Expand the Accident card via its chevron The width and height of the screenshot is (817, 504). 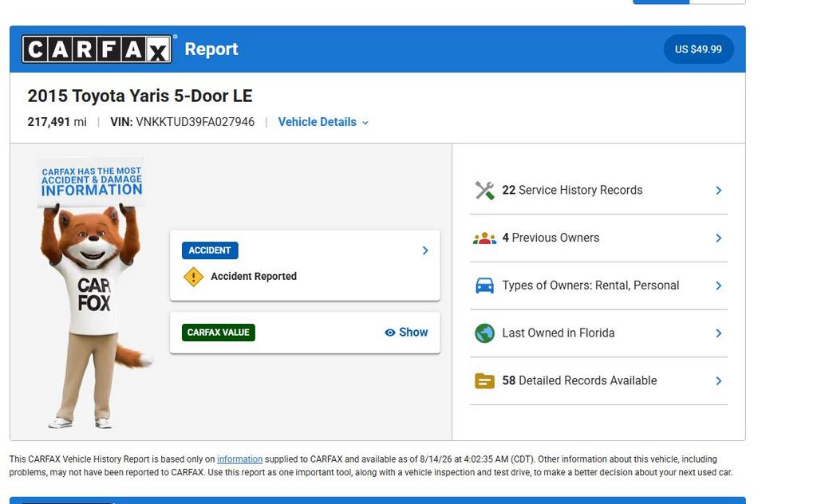point(425,250)
